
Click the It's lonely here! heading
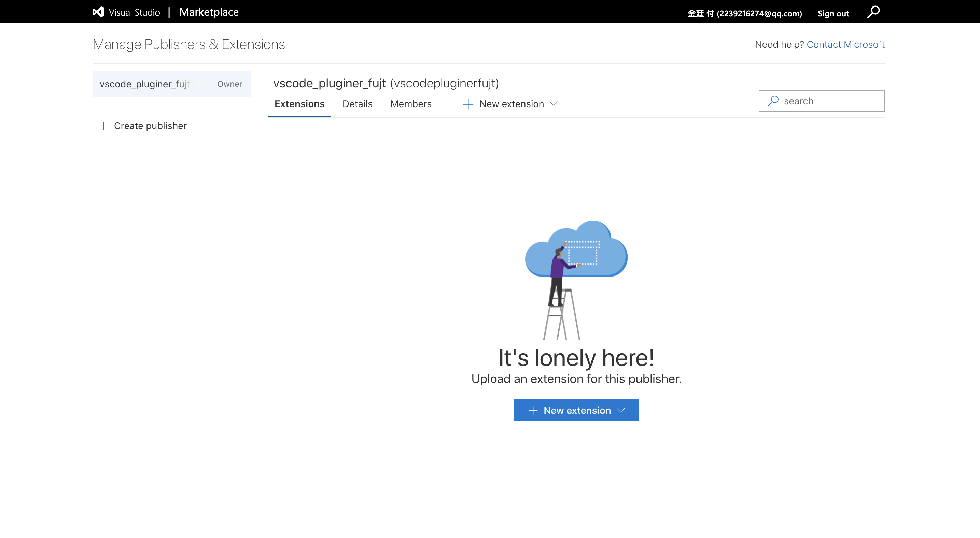(576, 357)
